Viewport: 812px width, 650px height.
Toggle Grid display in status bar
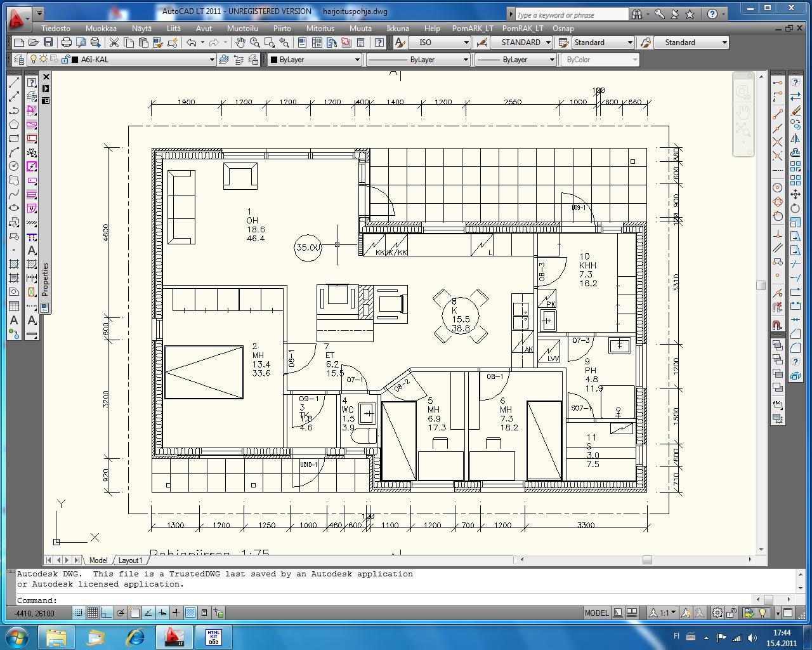pos(92,613)
